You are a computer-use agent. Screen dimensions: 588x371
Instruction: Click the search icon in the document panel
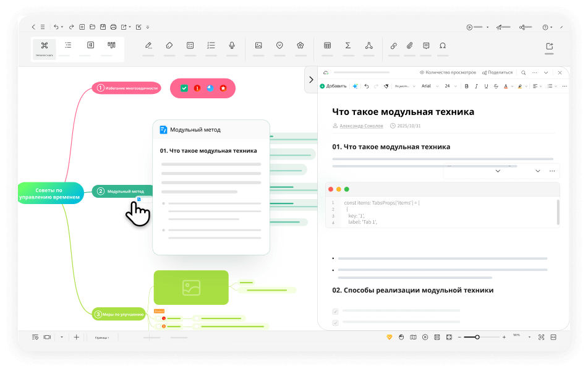522,72
